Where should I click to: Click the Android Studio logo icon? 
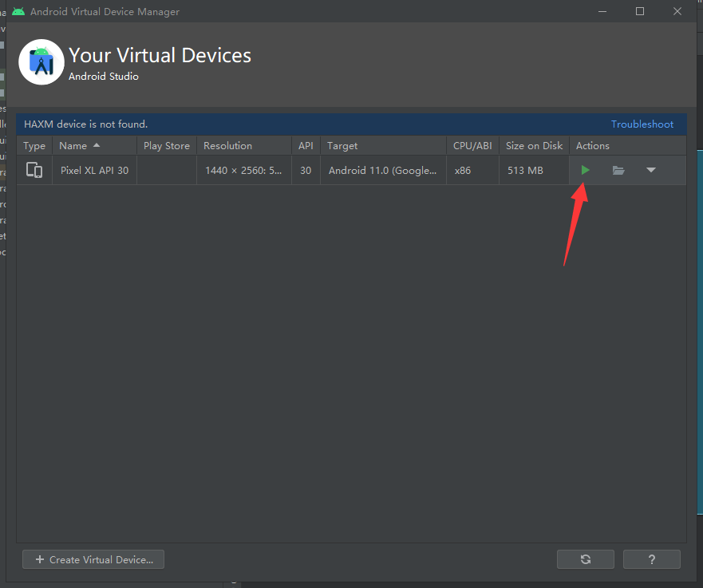(x=41, y=62)
